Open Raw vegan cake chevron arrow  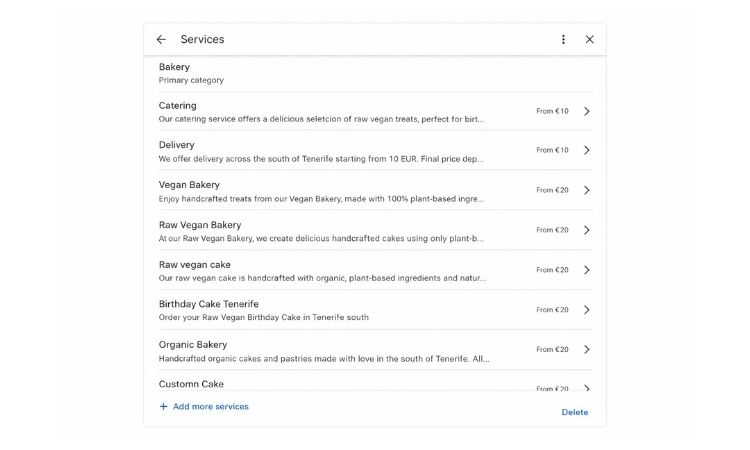click(x=587, y=270)
